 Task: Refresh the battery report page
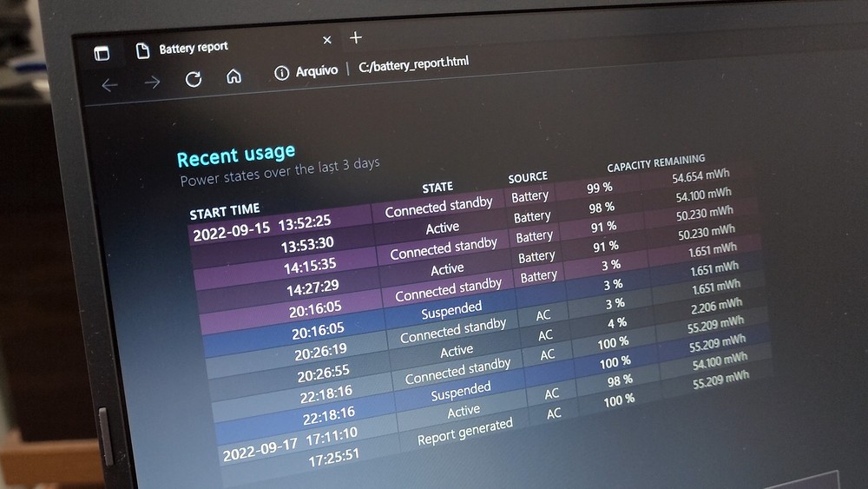click(x=194, y=79)
